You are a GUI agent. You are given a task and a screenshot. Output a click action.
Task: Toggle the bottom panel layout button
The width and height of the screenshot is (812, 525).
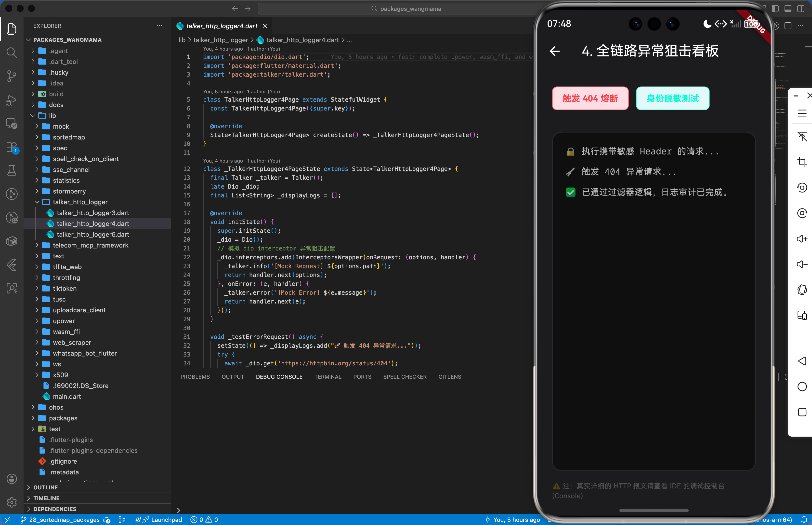[788, 9]
